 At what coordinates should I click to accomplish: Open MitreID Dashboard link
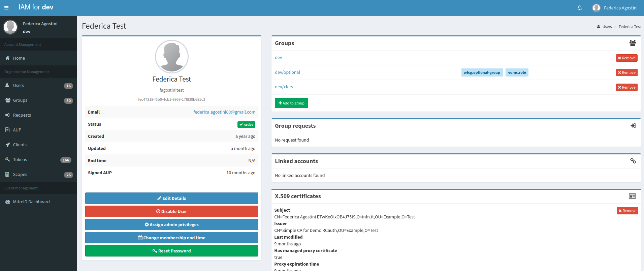38,202
